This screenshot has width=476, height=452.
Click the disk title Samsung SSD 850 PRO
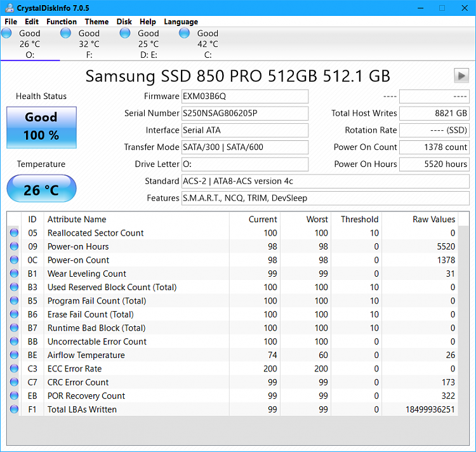point(238,76)
